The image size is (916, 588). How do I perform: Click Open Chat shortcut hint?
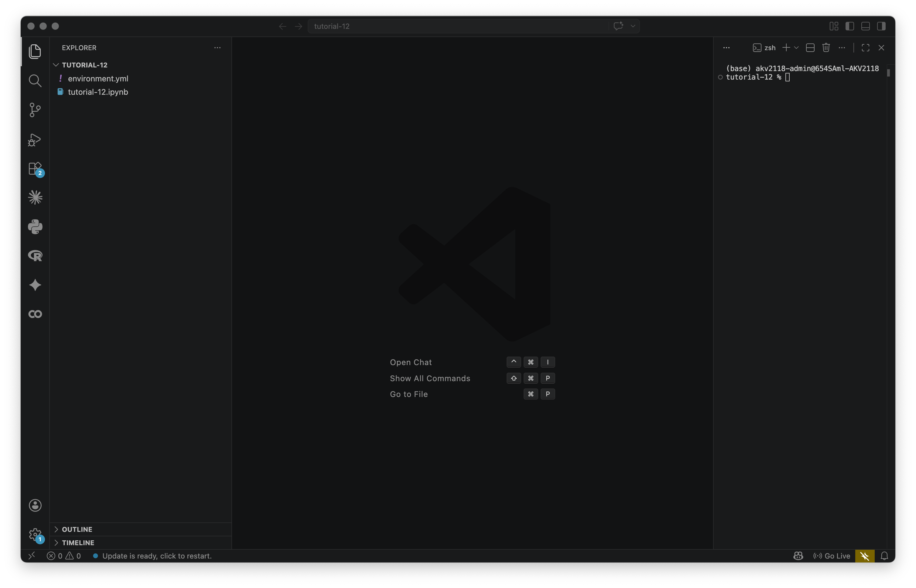click(411, 362)
